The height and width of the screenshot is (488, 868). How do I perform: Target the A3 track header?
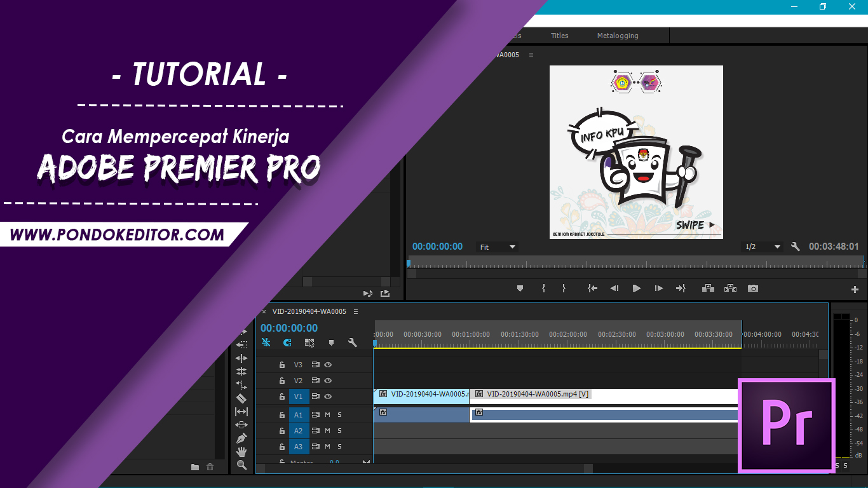click(x=299, y=447)
